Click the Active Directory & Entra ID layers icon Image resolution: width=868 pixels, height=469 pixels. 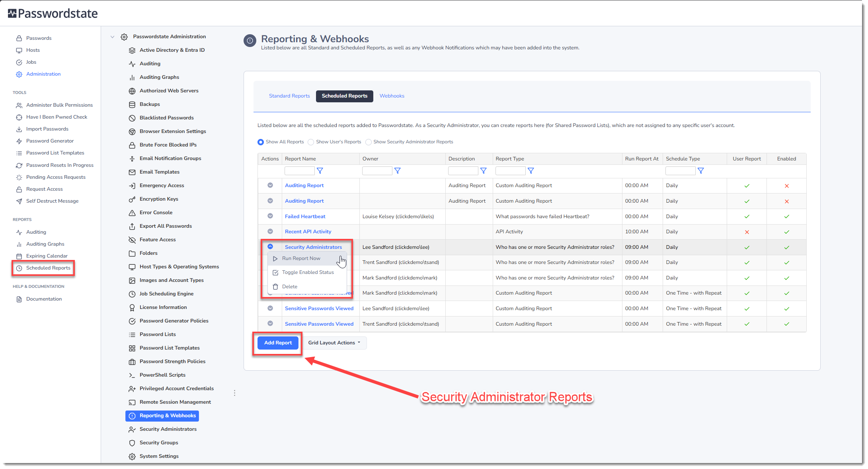pos(132,50)
